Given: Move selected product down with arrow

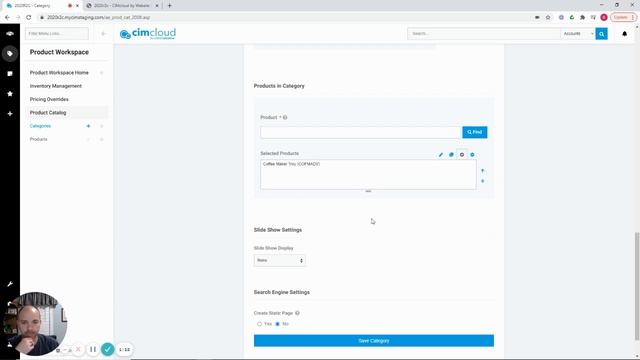Looking at the screenshot, I should click(x=482, y=181).
